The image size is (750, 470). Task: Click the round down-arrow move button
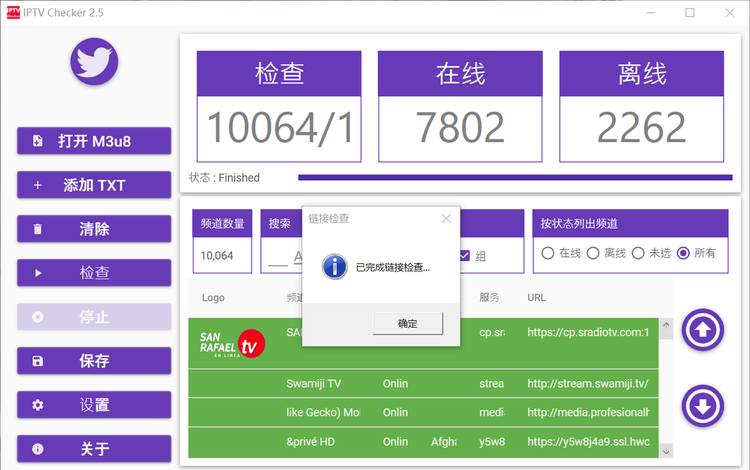pyautogui.click(x=703, y=406)
